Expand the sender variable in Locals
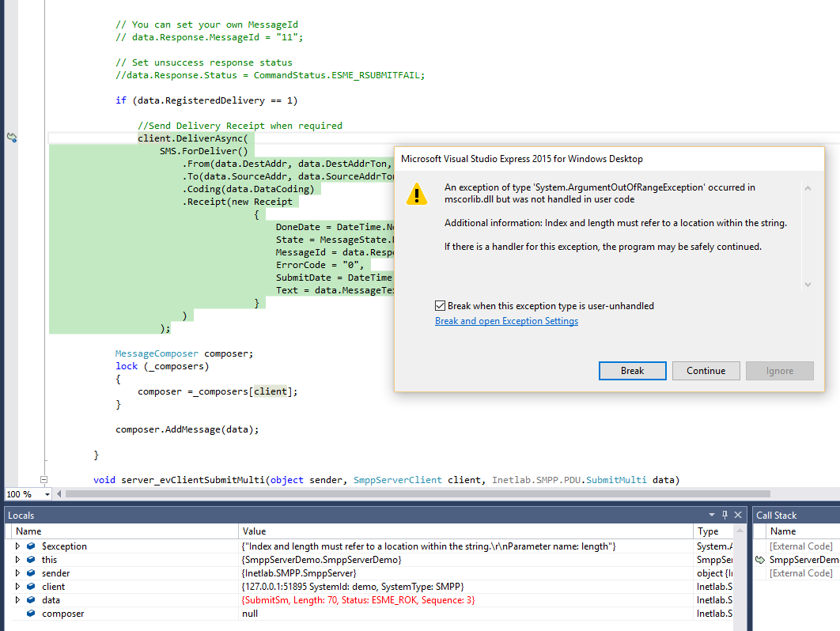840x631 pixels. (17, 573)
